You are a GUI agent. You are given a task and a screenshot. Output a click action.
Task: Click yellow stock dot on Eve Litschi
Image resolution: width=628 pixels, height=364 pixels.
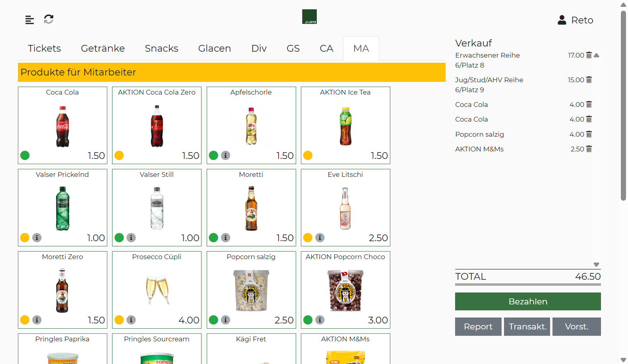point(308,238)
